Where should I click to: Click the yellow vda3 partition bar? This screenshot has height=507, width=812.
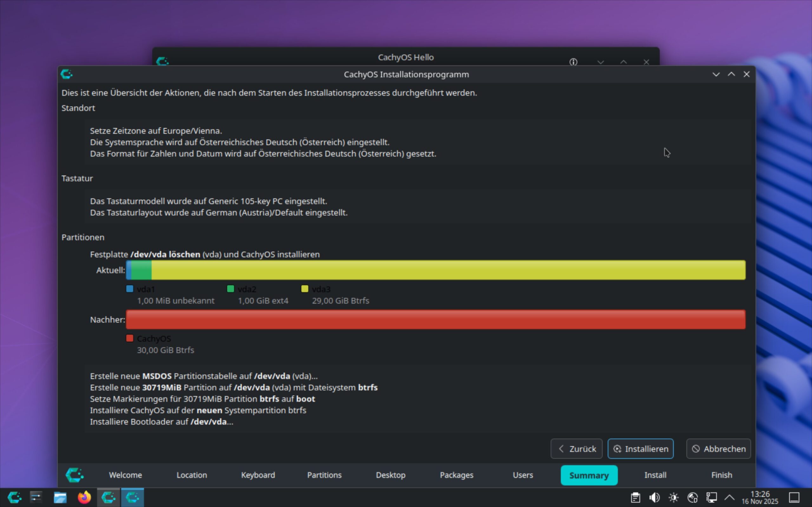(x=436, y=270)
